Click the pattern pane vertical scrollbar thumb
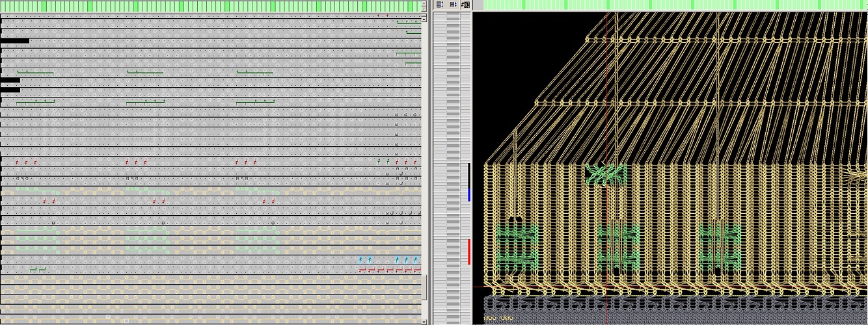The image size is (868, 325). (424, 287)
